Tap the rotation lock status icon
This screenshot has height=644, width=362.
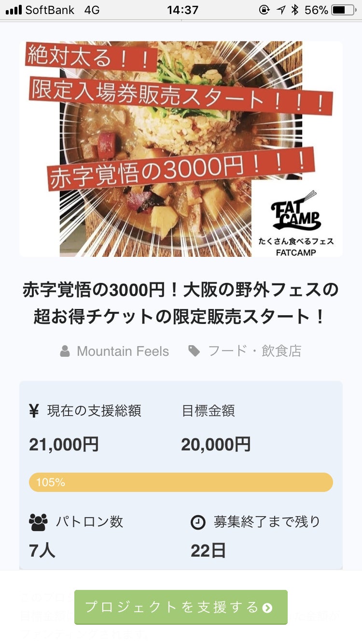pos(264,10)
